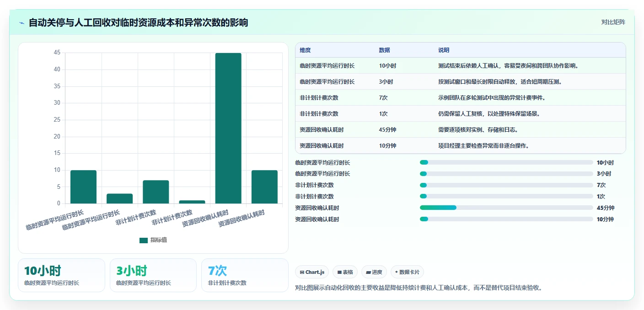
Task: Click the description 需要逐项核对实例、存储和日志
Action: pos(478,130)
